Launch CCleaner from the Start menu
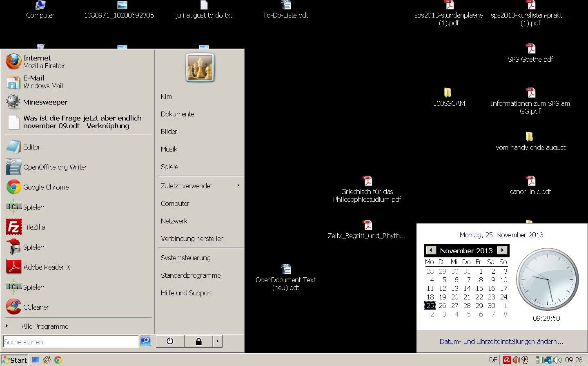The image size is (588, 366). pyautogui.click(x=36, y=307)
